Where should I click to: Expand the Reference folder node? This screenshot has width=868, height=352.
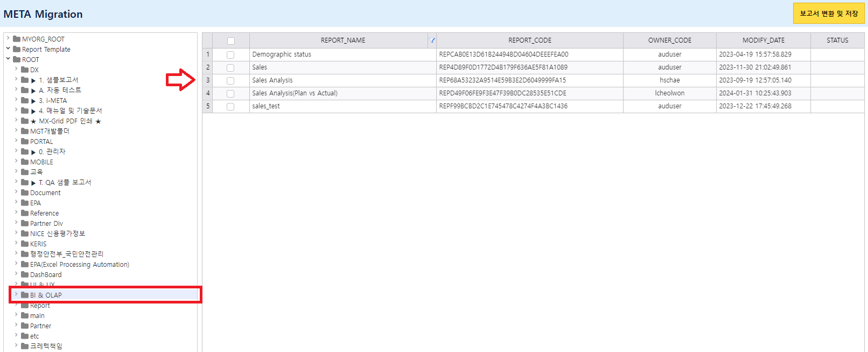(x=16, y=212)
